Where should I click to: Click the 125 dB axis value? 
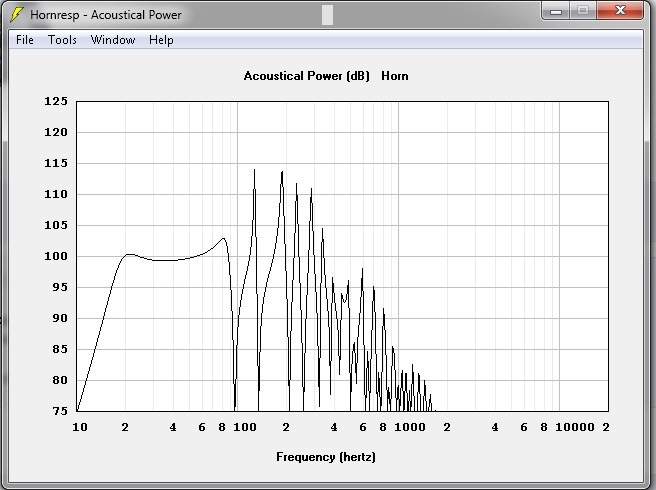point(56,101)
